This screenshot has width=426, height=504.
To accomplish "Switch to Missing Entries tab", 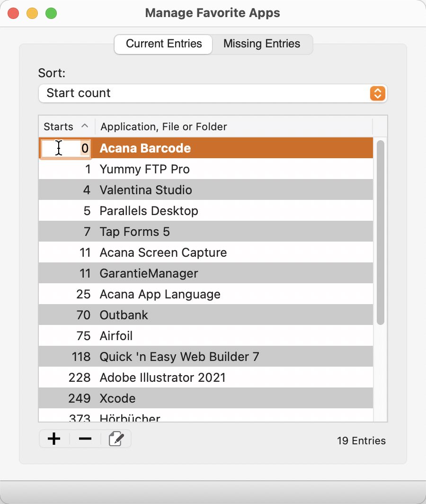I will (262, 44).
